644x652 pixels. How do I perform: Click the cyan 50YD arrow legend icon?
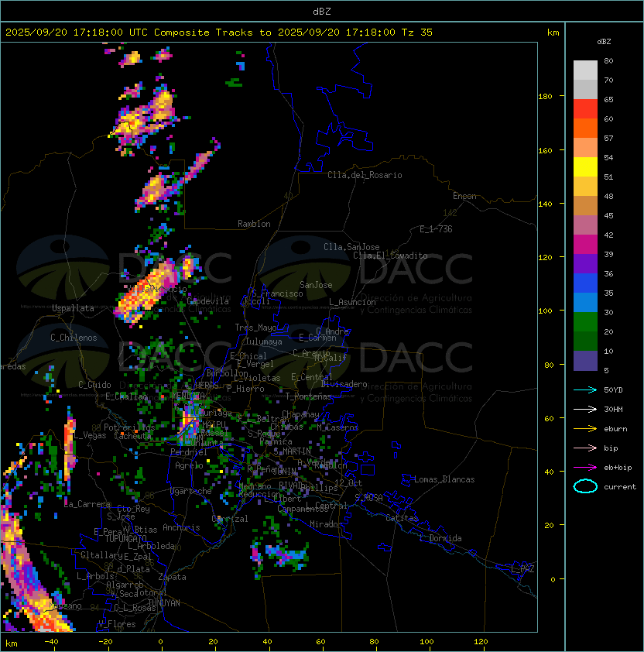[x=585, y=389]
